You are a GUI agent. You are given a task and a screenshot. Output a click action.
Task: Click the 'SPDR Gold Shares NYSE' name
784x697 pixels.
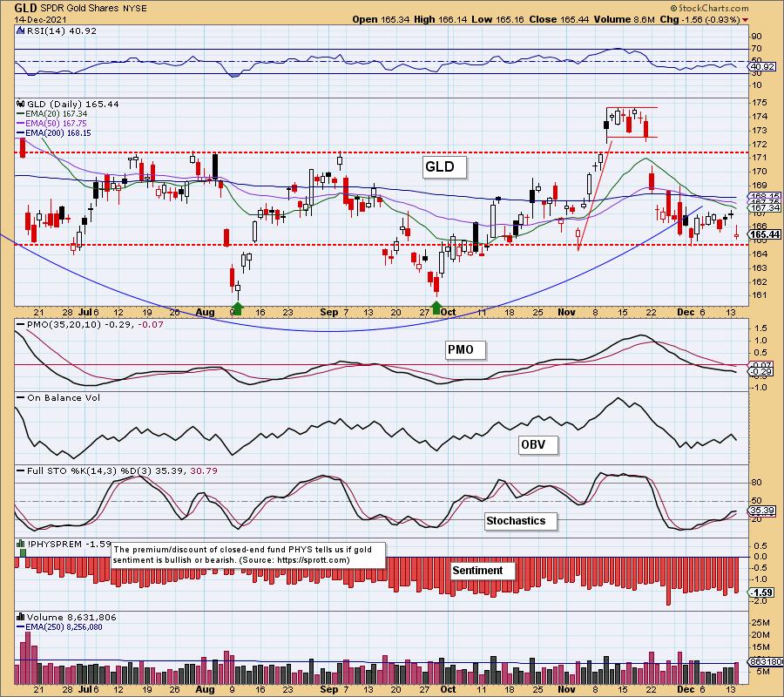click(93, 9)
